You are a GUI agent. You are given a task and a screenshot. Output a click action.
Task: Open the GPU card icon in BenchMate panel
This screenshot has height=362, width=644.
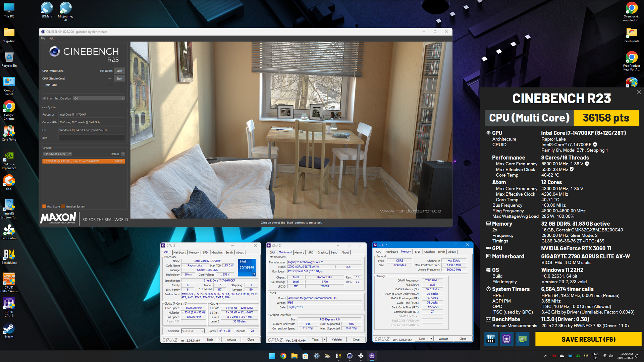tap(523, 339)
